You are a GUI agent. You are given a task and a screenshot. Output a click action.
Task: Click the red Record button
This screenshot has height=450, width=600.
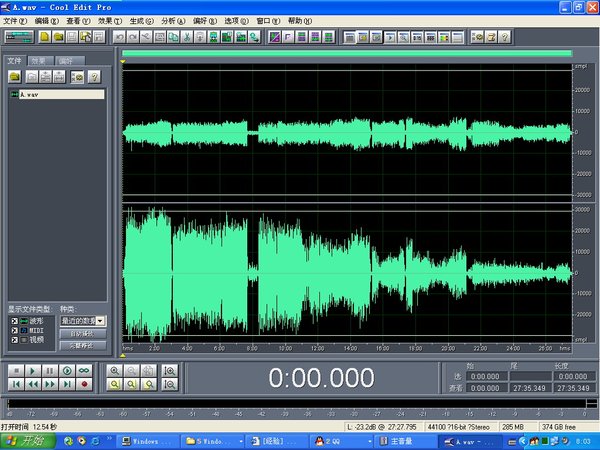click(84, 384)
